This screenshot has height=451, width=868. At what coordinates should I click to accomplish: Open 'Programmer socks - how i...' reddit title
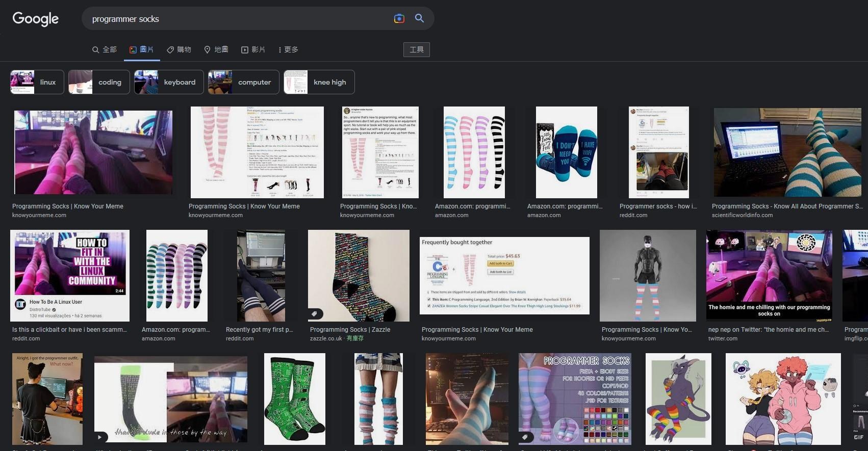point(658,206)
